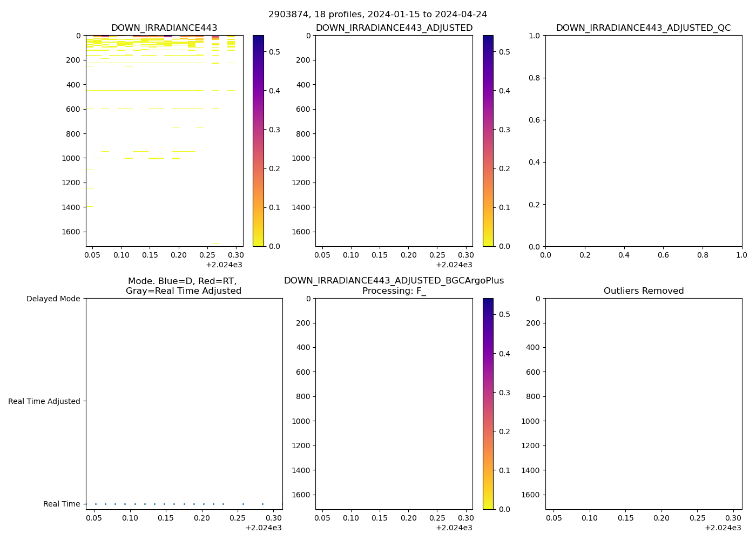Click the 'Processing: F_' subplot title

pyautogui.click(x=394, y=291)
